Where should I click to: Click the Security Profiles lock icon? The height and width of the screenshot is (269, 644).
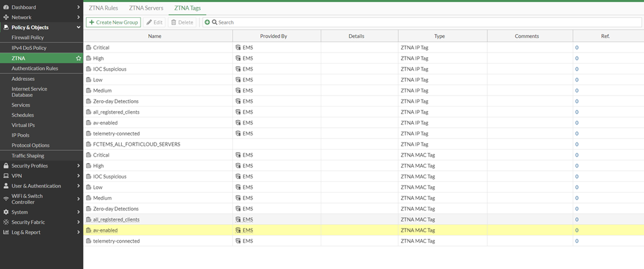tap(6, 166)
